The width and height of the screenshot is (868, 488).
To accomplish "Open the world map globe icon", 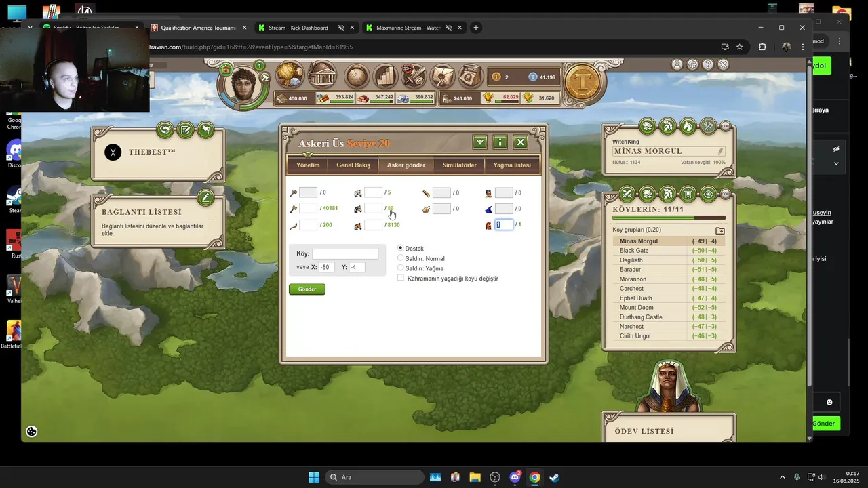I will click(x=357, y=77).
